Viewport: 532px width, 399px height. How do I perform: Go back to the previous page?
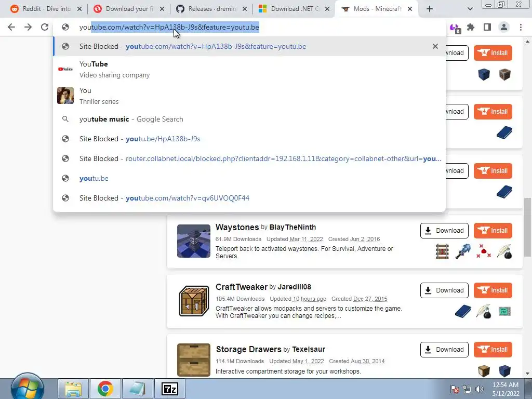pyautogui.click(x=11, y=27)
